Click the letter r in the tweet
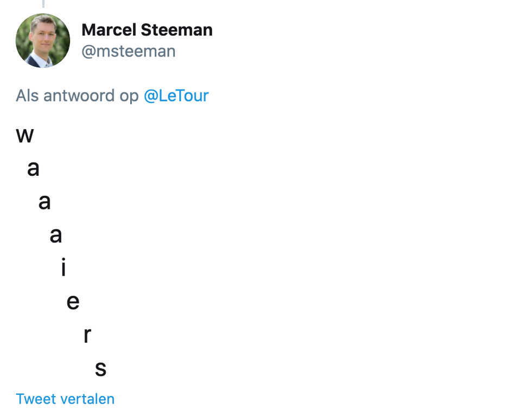Image resolution: width=532 pixels, height=415 pixels. [x=87, y=335]
